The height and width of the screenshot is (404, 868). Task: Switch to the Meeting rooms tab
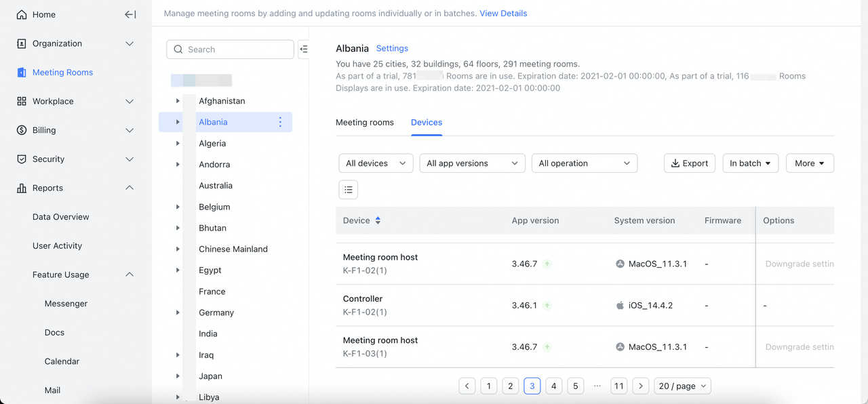(365, 123)
